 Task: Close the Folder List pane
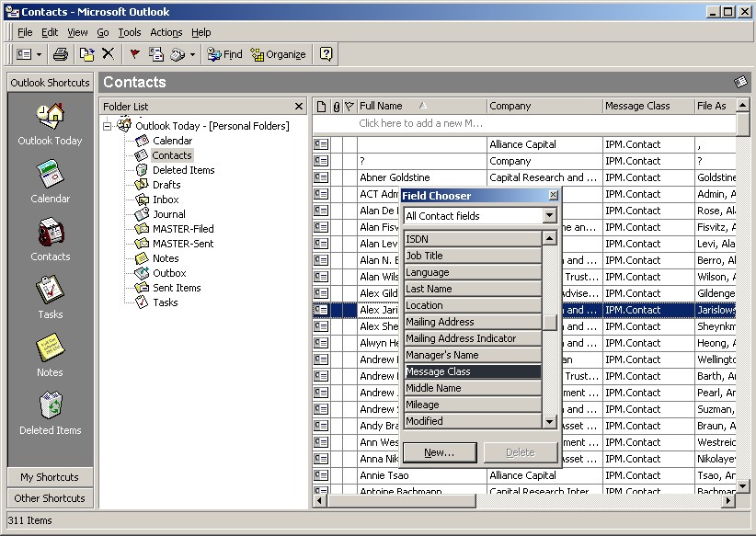click(299, 106)
